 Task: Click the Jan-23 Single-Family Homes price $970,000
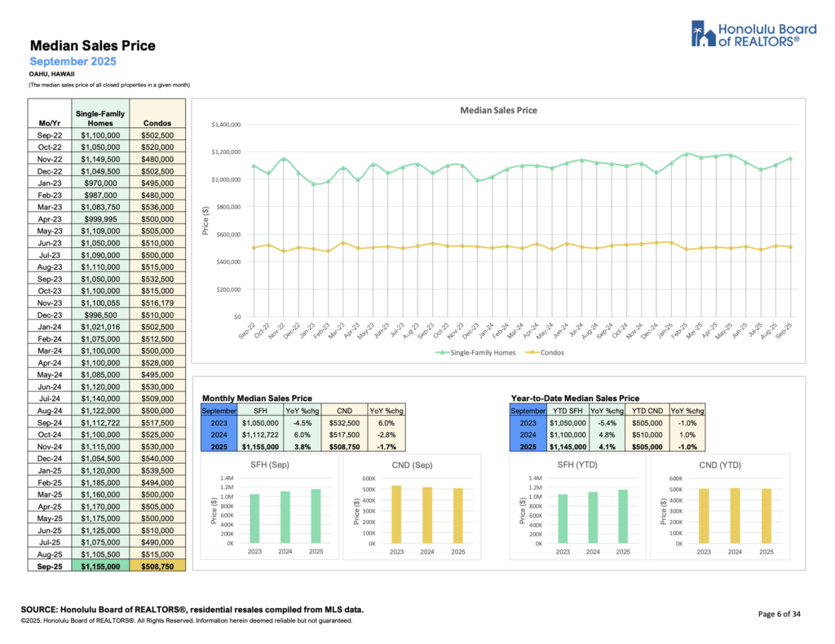pyautogui.click(x=101, y=183)
